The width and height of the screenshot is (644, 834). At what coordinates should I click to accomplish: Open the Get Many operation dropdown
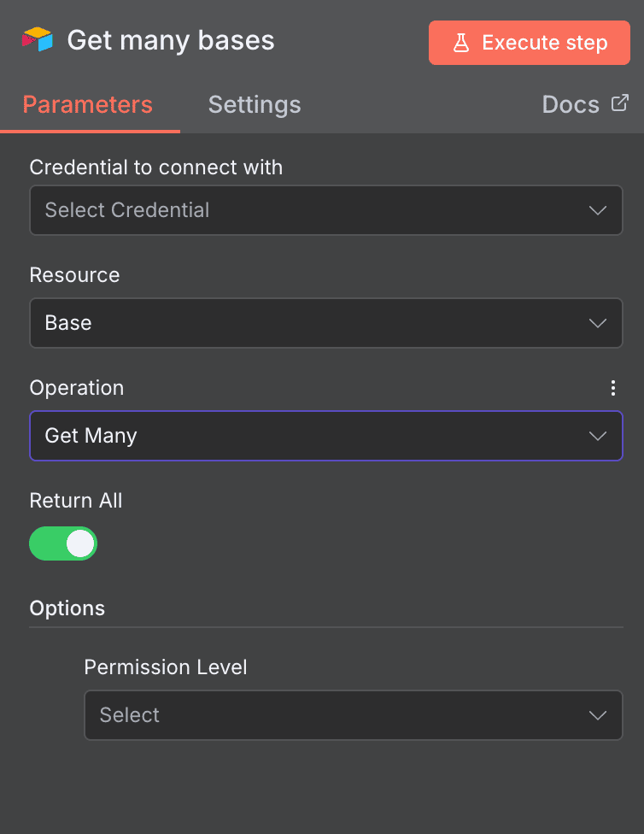click(x=326, y=436)
